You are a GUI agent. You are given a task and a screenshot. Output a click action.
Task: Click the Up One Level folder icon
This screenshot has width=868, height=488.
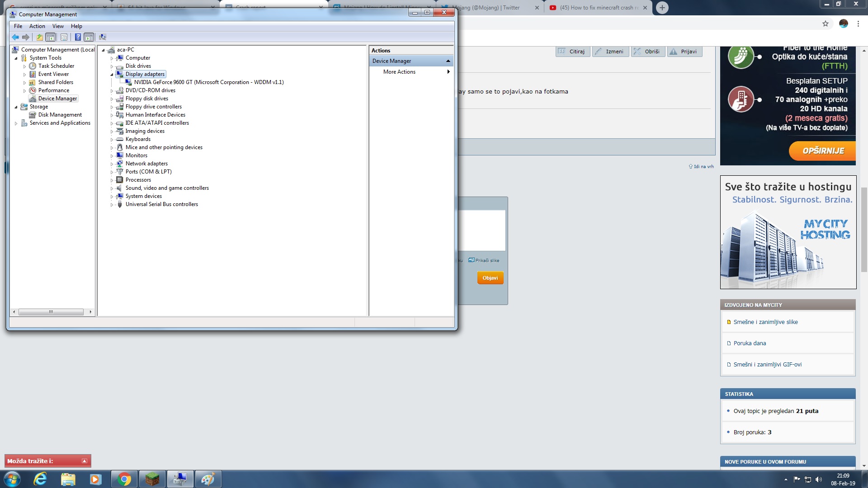point(40,37)
